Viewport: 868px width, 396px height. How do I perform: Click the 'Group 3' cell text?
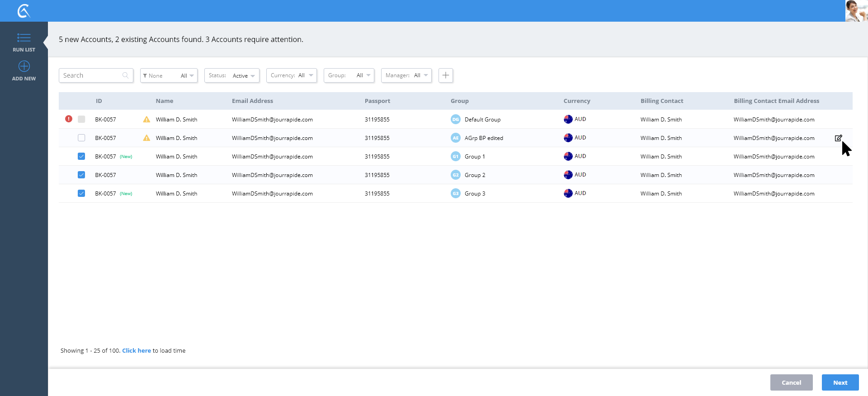tap(475, 194)
